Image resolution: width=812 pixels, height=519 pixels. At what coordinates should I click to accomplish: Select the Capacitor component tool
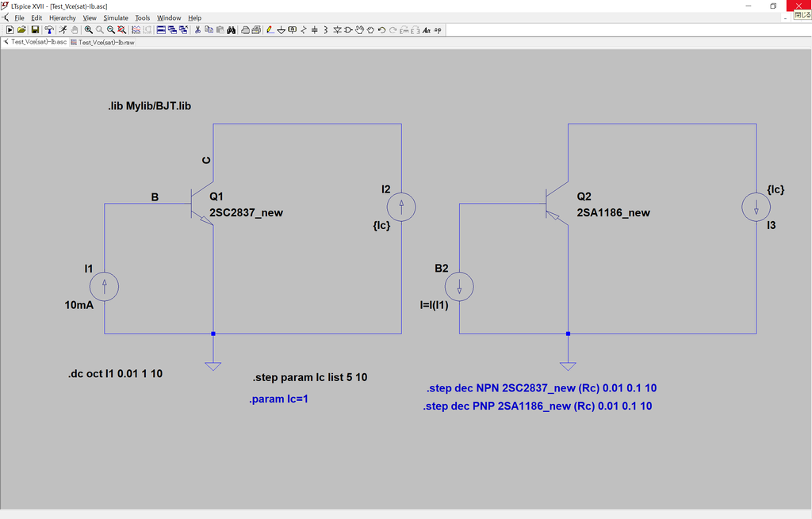[x=314, y=30]
